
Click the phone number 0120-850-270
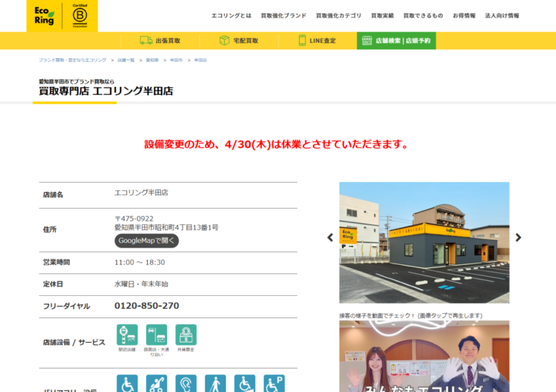(147, 306)
